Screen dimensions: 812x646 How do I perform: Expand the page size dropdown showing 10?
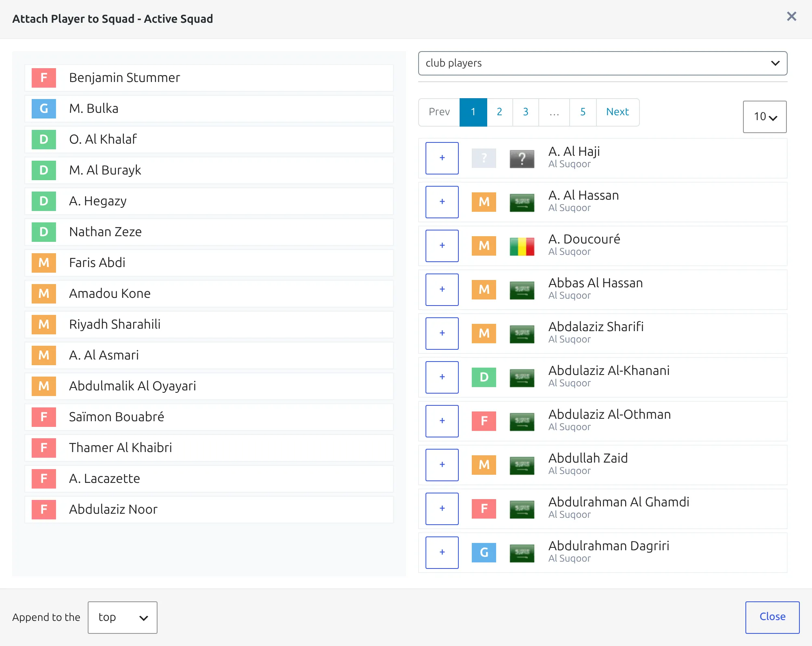coord(764,117)
